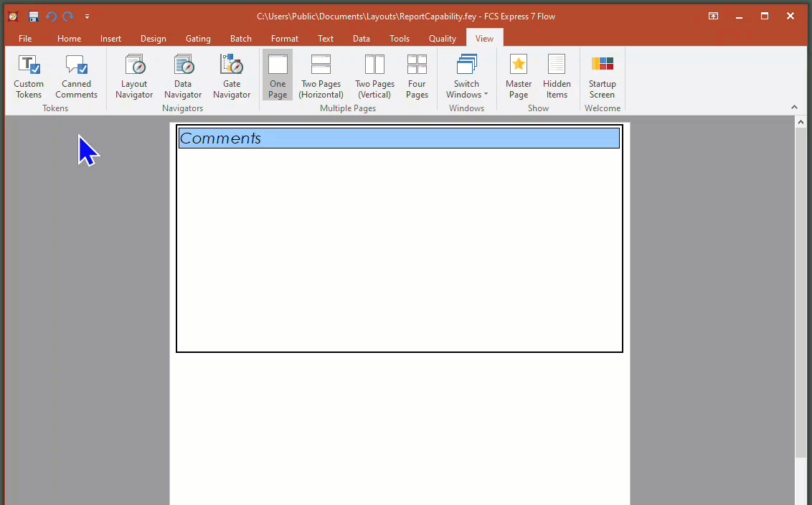Image resolution: width=812 pixels, height=505 pixels.
Task: Open the Quick Access Toolbar customize arrow
Action: pos(87,16)
